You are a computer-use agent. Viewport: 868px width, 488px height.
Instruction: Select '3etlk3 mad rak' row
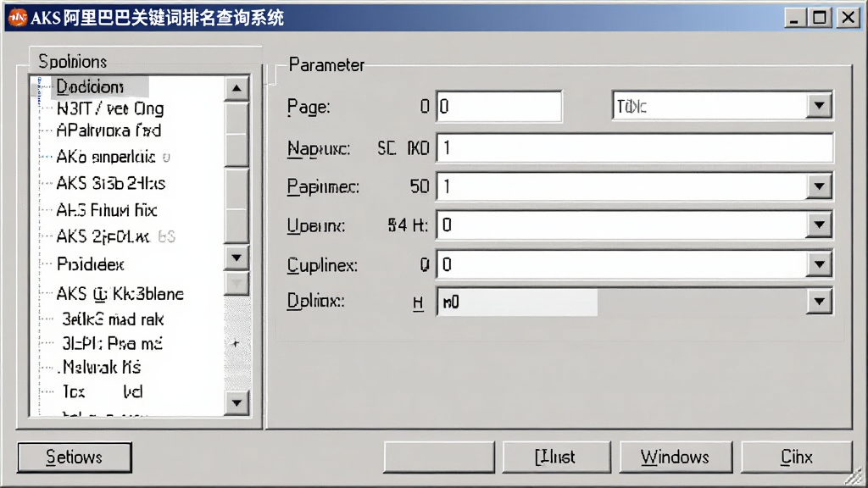coord(113,319)
